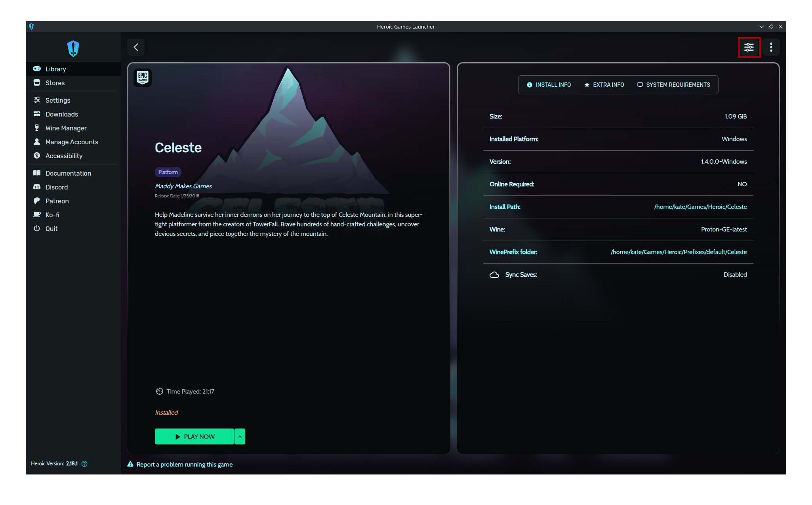Close the Heroic Games Launcher window
812x505 pixels.
click(x=780, y=27)
